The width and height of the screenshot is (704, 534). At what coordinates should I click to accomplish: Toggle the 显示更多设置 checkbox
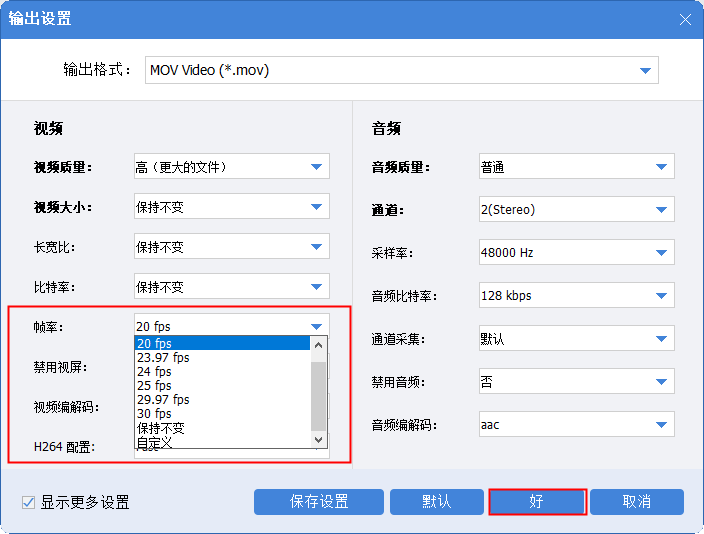point(28,502)
